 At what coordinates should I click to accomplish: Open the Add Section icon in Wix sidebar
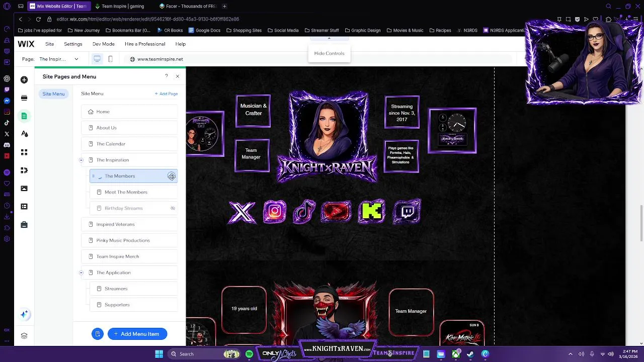click(24, 98)
